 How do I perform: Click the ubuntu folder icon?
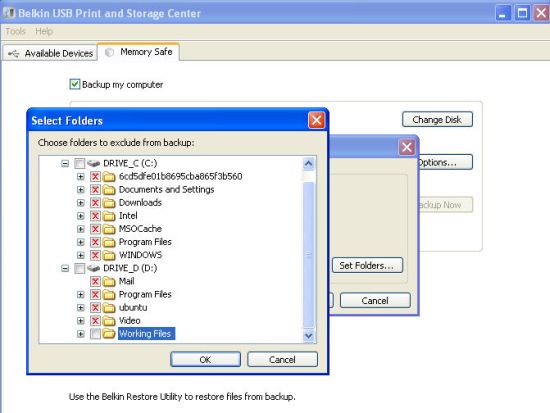click(109, 308)
